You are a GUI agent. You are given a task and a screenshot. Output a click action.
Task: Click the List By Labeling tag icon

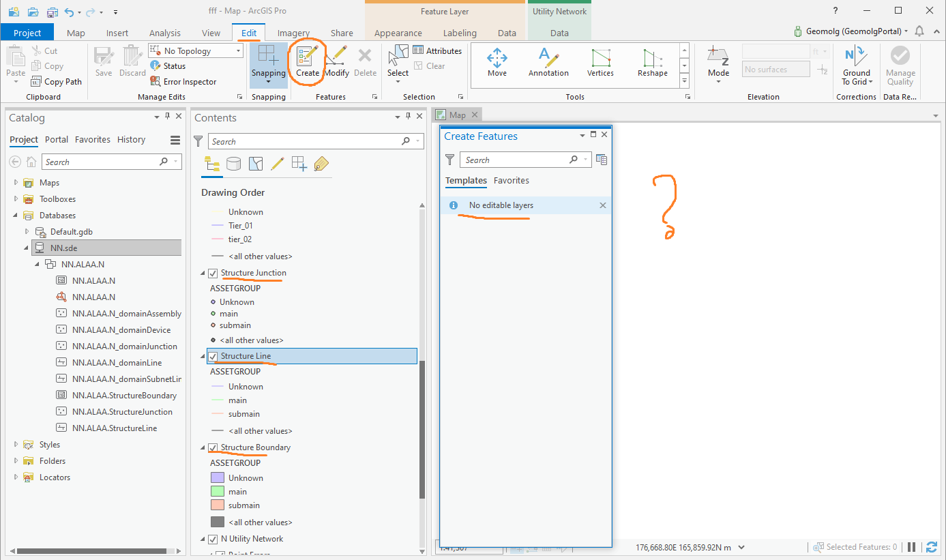pyautogui.click(x=321, y=164)
